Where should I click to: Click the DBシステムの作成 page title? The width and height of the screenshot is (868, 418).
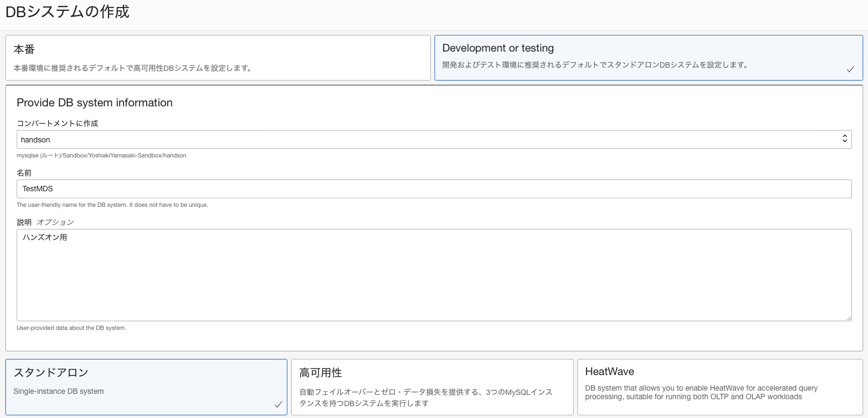click(67, 12)
